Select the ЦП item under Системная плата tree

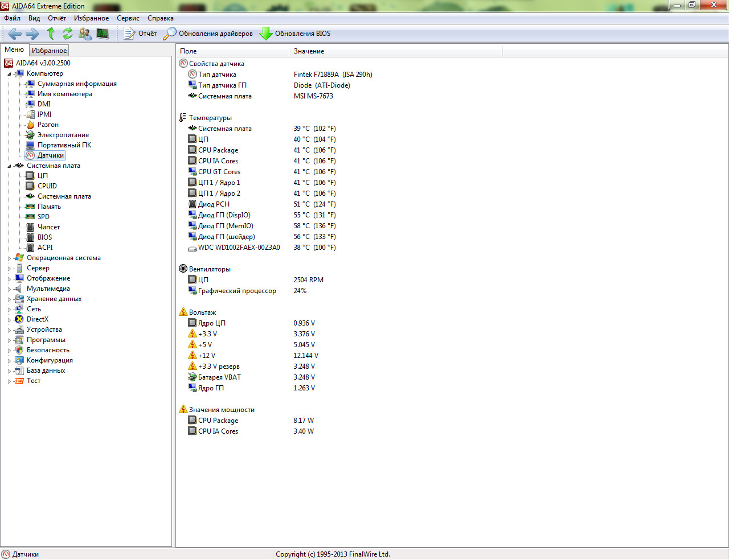point(43,176)
